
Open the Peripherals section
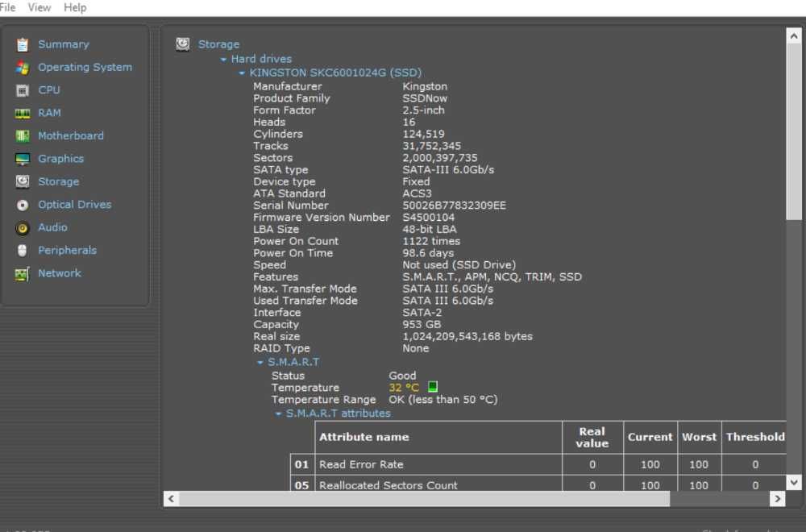[x=68, y=250]
